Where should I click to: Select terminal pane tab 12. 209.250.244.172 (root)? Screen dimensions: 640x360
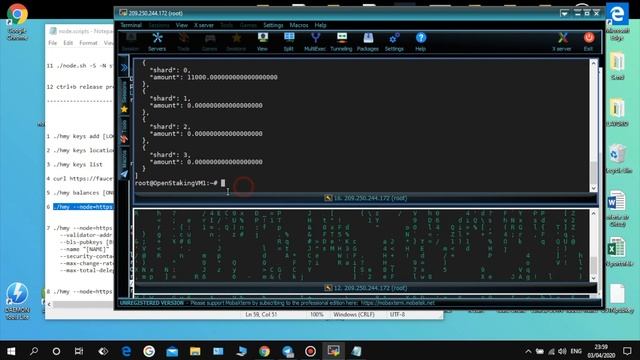click(365, 288)
